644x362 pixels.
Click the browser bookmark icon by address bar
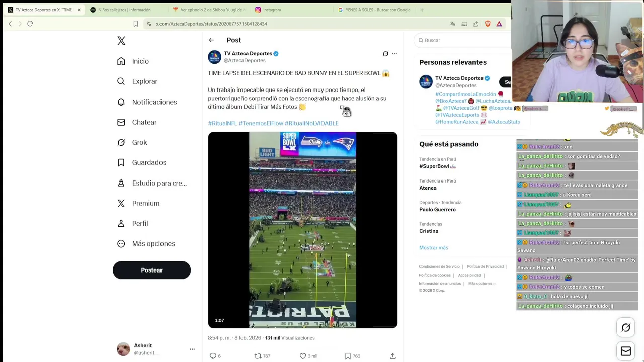pos(136,24)
